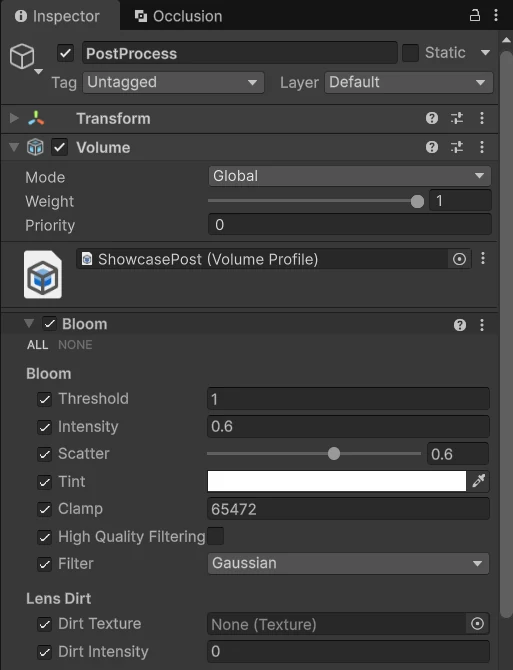
Task: Toggle the Clamp override checkbox
Action: [44, 509]
